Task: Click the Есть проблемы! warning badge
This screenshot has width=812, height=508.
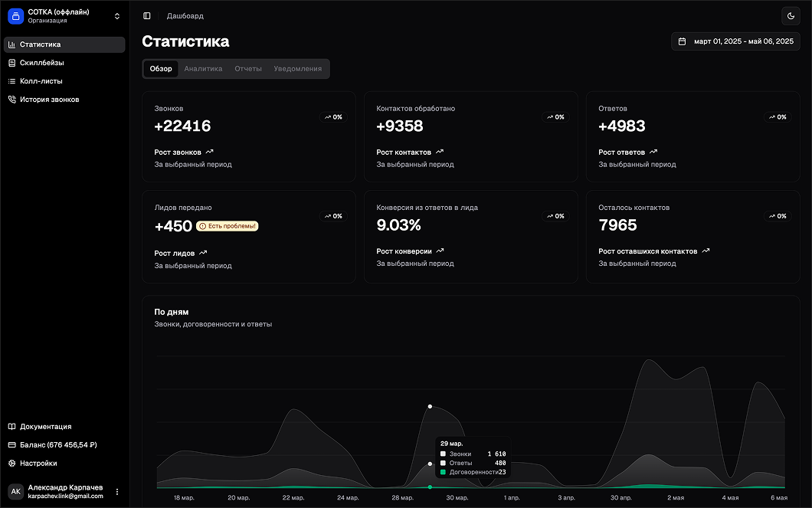Action: [228, 226]
